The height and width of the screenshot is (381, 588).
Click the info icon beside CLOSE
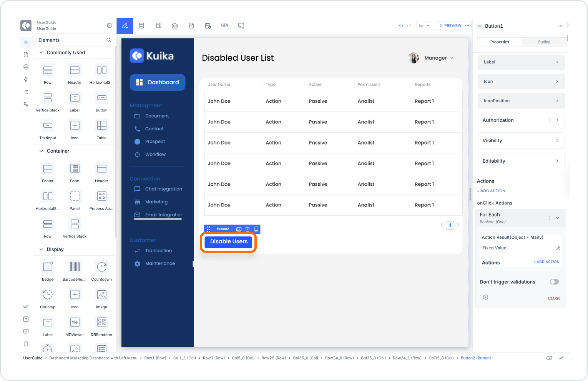(485, 297)
